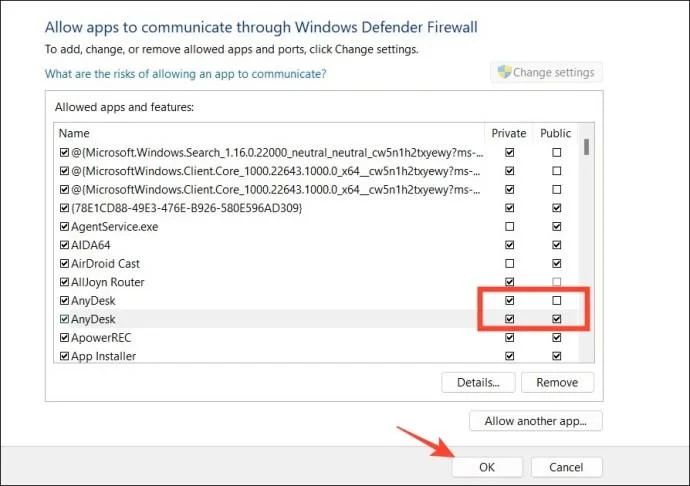The image size is (690, 486).
Task: Uncheck Public for AgentService.exe
Action: (x=557, y=226)
